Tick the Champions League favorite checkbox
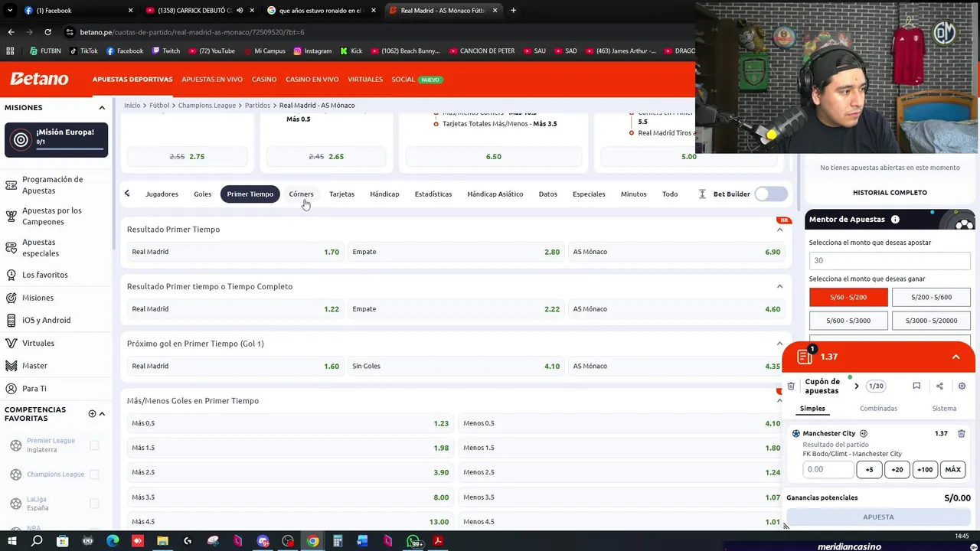 point(94,474)
